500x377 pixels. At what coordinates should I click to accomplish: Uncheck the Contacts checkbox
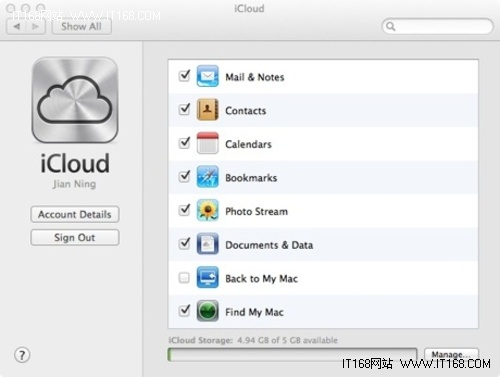click(184, 109)
